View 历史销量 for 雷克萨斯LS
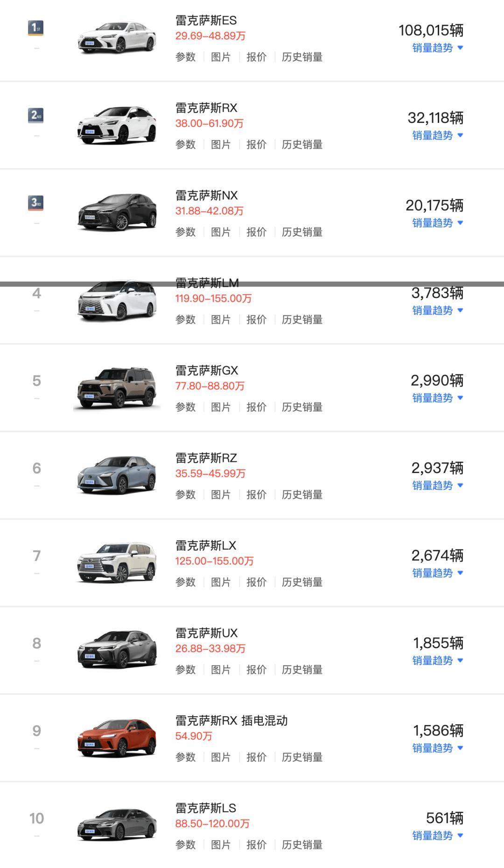The image size is (504, 868). point(301,844)
